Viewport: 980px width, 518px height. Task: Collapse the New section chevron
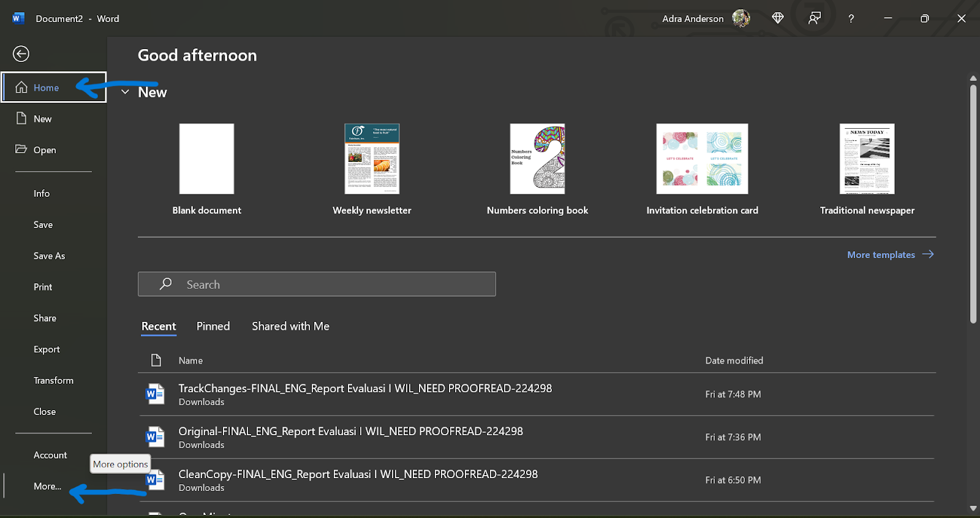click(125, 92)
